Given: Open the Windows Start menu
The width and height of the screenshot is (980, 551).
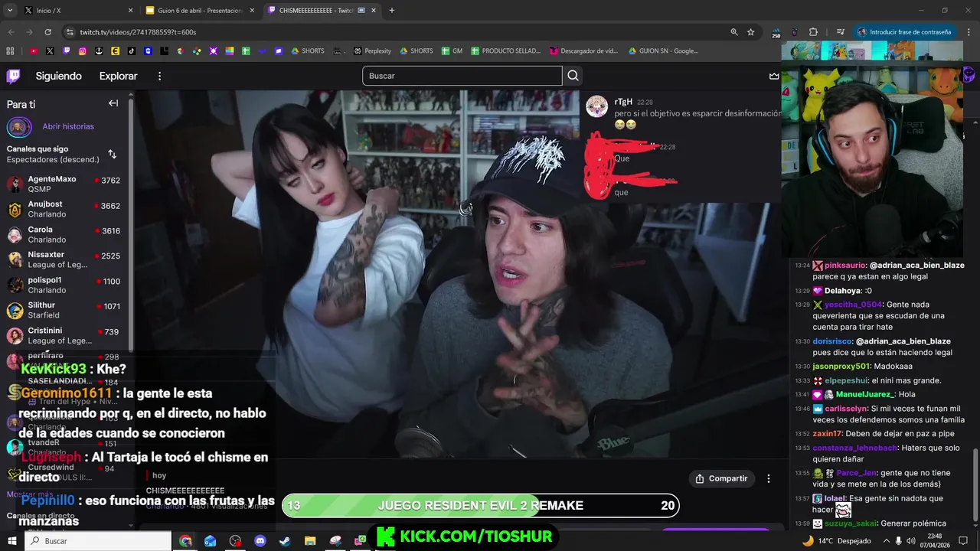Looking at the screenshot, I should tap(11, 541).
